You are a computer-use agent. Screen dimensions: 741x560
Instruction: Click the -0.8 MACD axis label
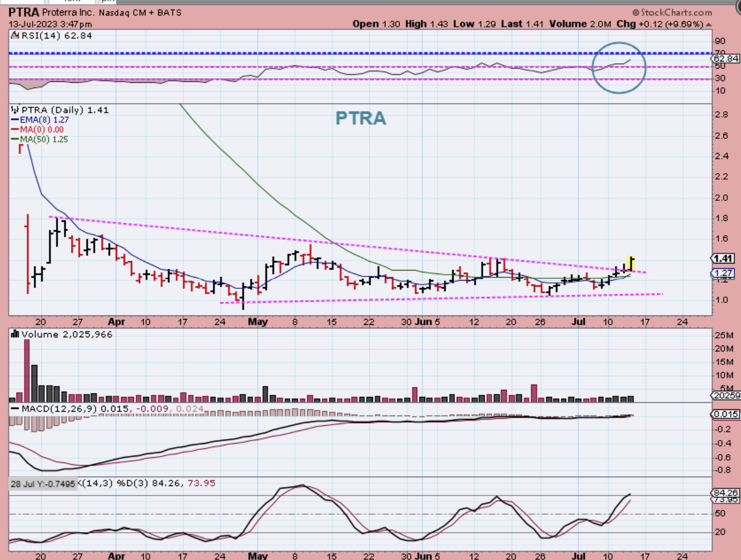pos(721,471)
